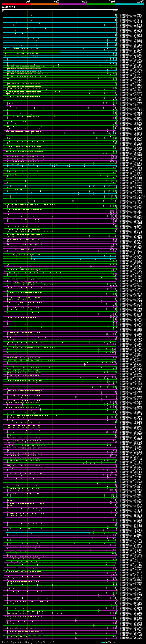Select hit label UniRef100_Q40375
This screenshot has height=644, width=146.
click(131, 20)
